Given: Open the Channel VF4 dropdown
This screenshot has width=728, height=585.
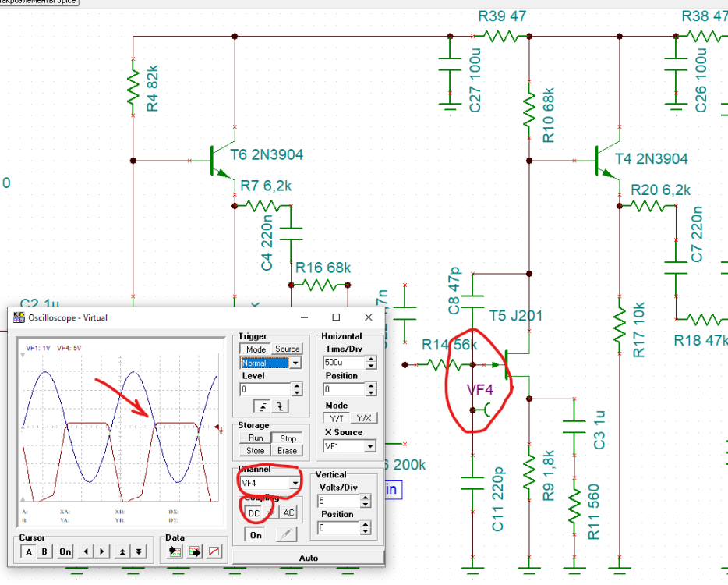Looking at the screenshot, I should [295, 484].
